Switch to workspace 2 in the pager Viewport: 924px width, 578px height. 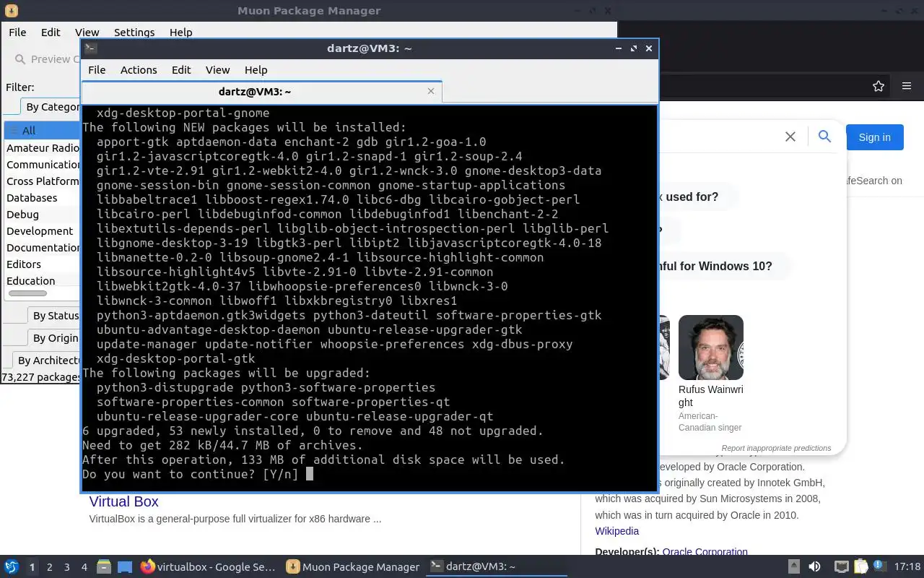tap(49, 567)
